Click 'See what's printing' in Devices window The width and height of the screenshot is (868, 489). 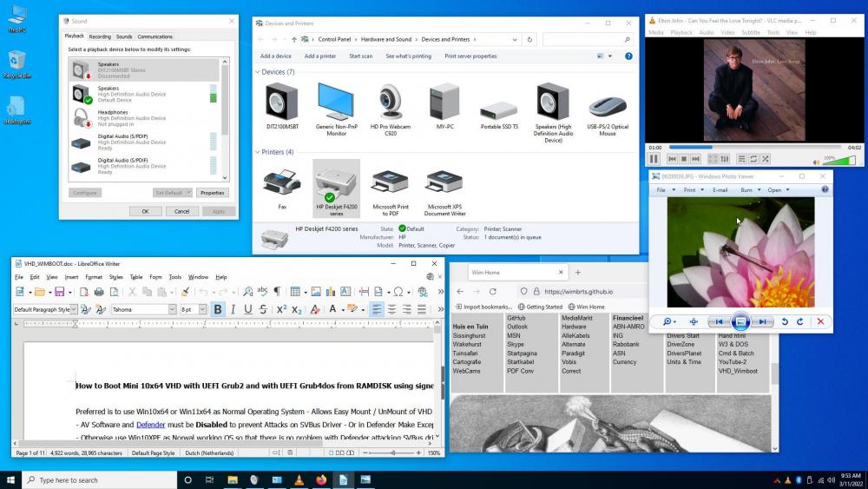pyautogui.click(x=408, y=56)
